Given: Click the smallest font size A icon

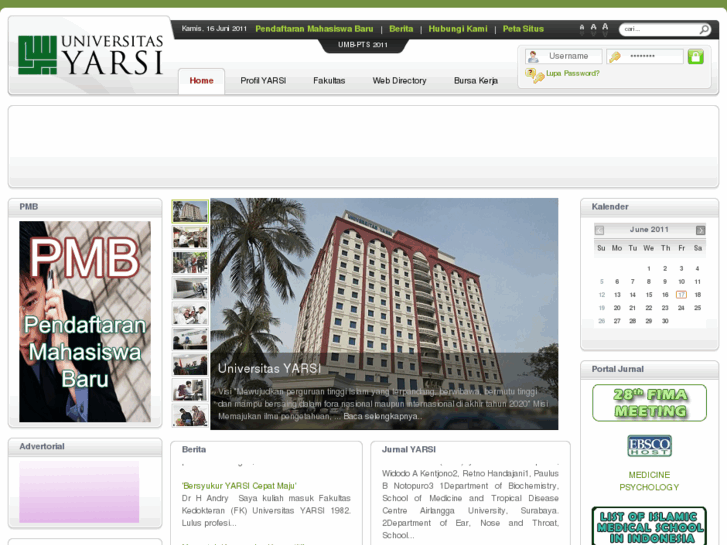Looking at the screenshot, I should pyautogui.click(x=582, y=28).
